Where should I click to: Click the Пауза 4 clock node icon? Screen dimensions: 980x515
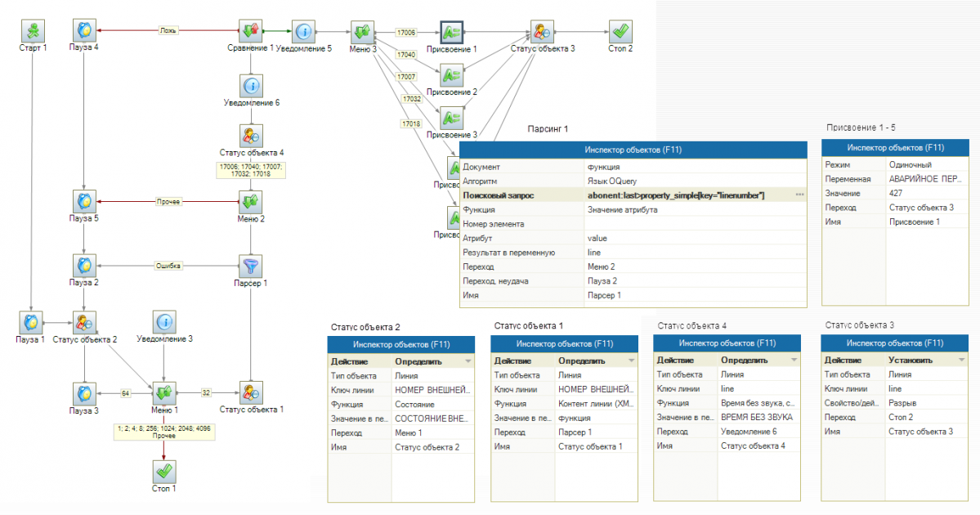84,31
